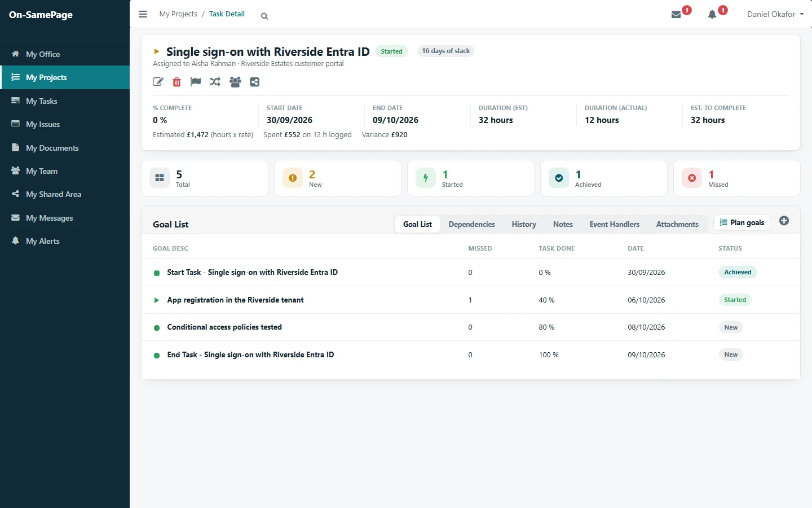The height and width of the screenshot is (508, 812).
Task: Open the alerts bell icon in header
Action: pos(712,15)
